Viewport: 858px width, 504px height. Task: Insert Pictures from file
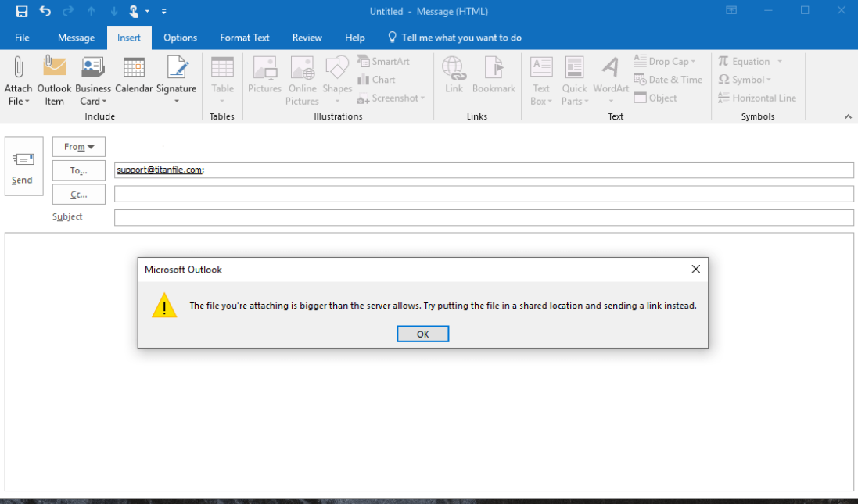[x=264, y=79]
